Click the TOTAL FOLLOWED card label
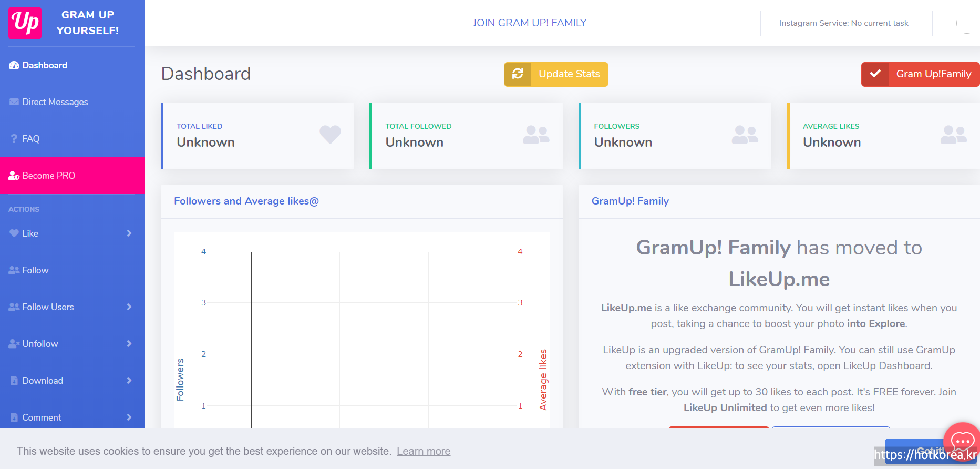The width and height of the screenshot is (980, 469). pos(418,126)
